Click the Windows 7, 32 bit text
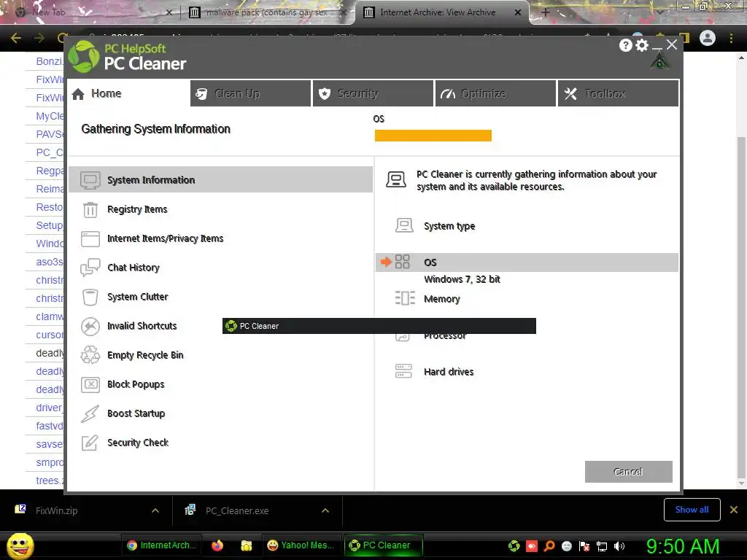 pyautogui.click(x=462, y=279)
